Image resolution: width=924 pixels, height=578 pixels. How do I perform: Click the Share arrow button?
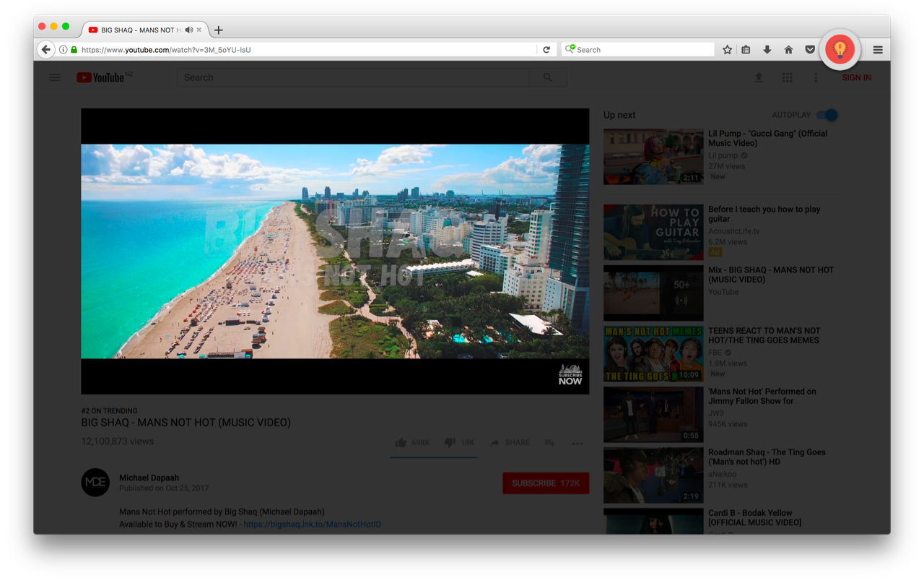click(x=510, y=442)
